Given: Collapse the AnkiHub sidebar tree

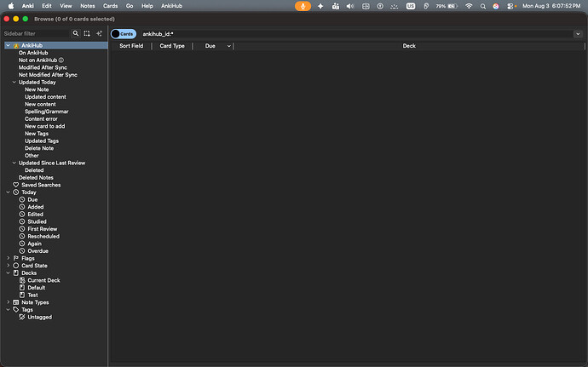Looking at the screenshot, I should click(8, 45).
